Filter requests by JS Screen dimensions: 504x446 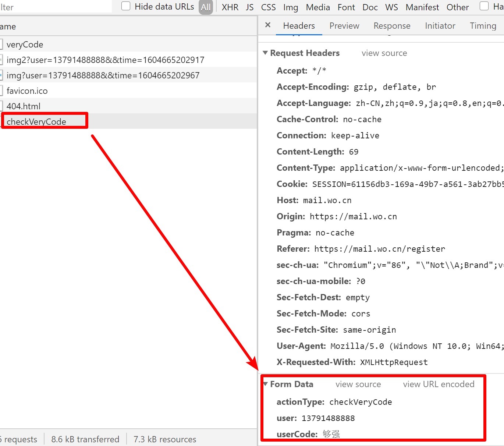point(250,7)
